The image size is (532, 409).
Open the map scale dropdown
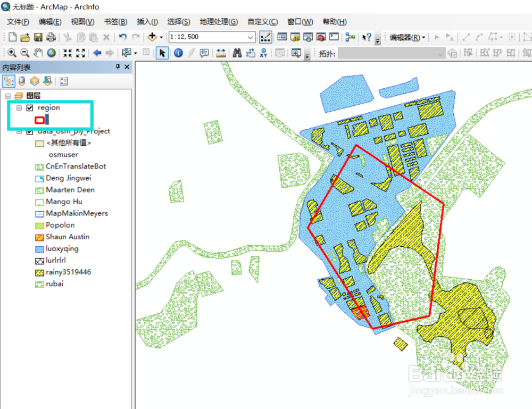[250, 37]
